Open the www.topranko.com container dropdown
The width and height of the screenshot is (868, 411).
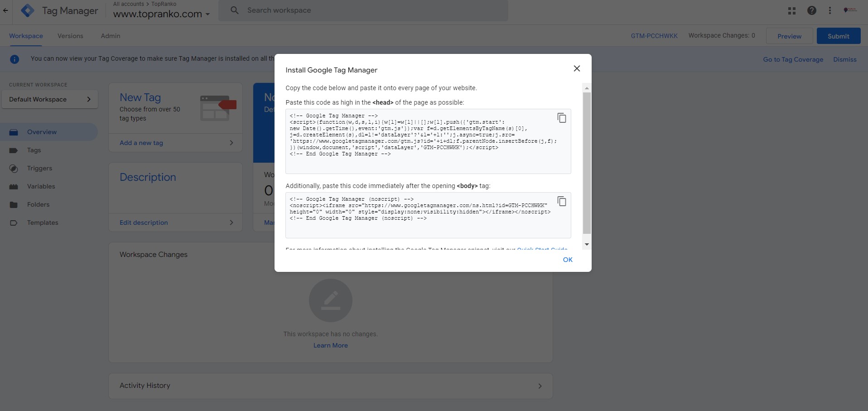coord(162,14)
